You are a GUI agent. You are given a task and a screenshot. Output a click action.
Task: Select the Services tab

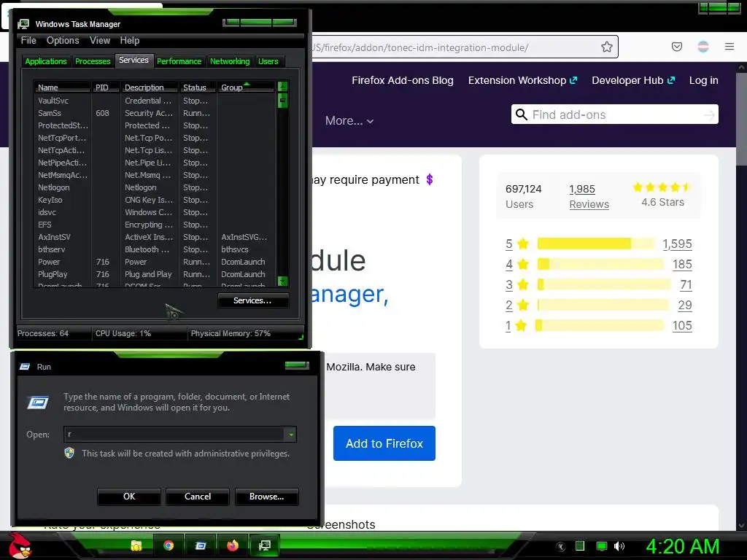click(x=134, y=60)
